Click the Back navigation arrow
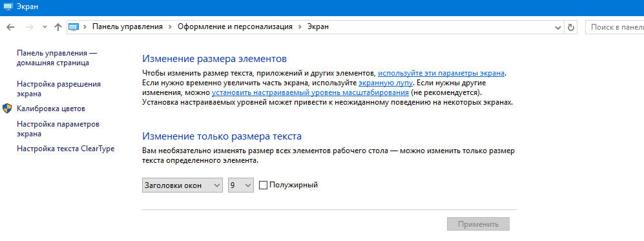Image resolution: width=644 pixels, height=241 pixels. 11,27
